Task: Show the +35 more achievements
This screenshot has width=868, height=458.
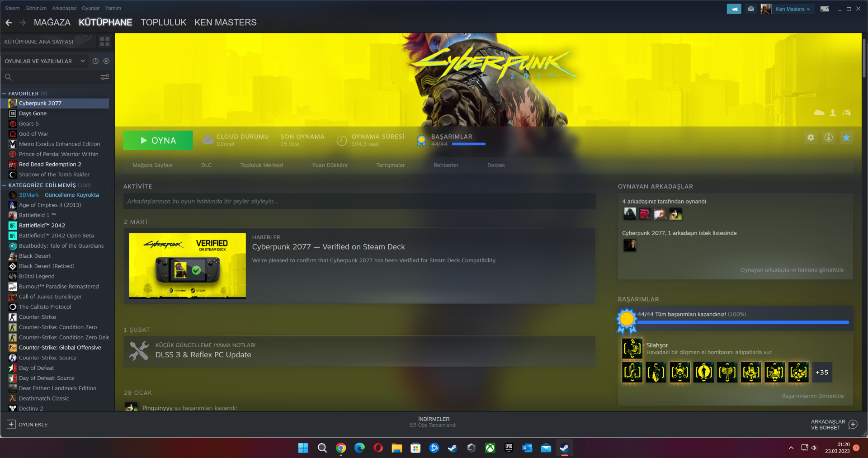Action: pyautogui.click(x=822, y=373)
